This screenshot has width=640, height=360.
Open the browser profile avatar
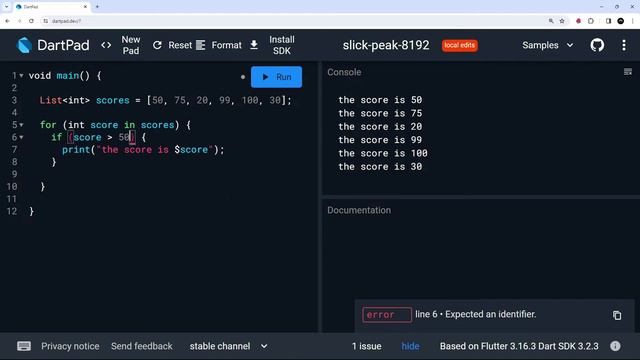(620, 21)
